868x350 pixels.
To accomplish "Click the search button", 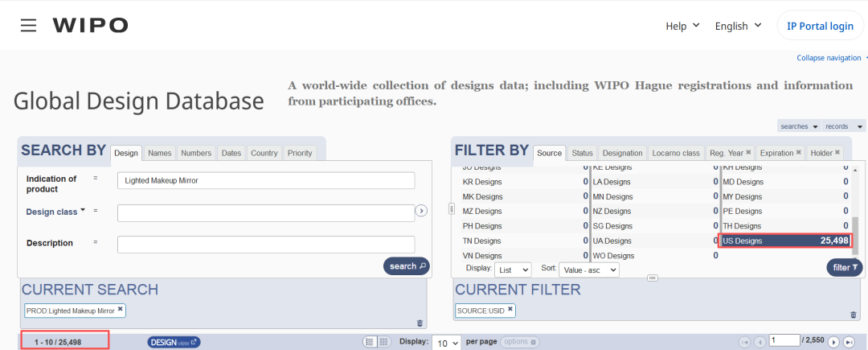I will click(x=406, y=266).
